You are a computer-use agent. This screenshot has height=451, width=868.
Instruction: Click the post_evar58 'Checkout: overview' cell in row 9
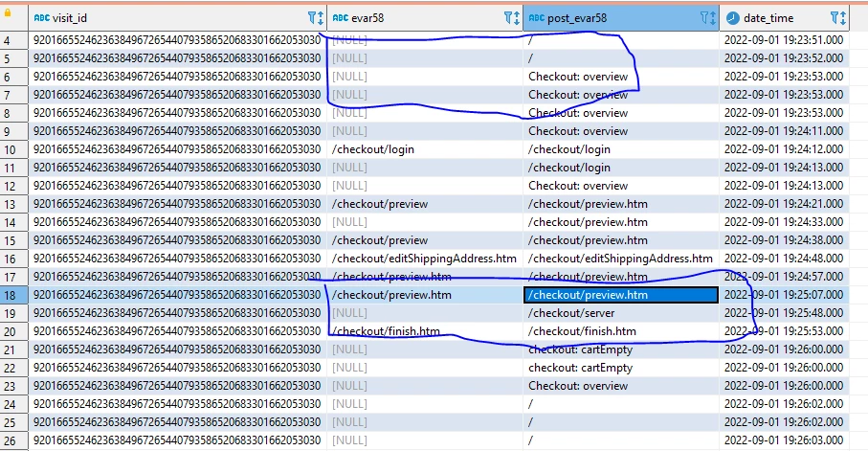point(621,131)
